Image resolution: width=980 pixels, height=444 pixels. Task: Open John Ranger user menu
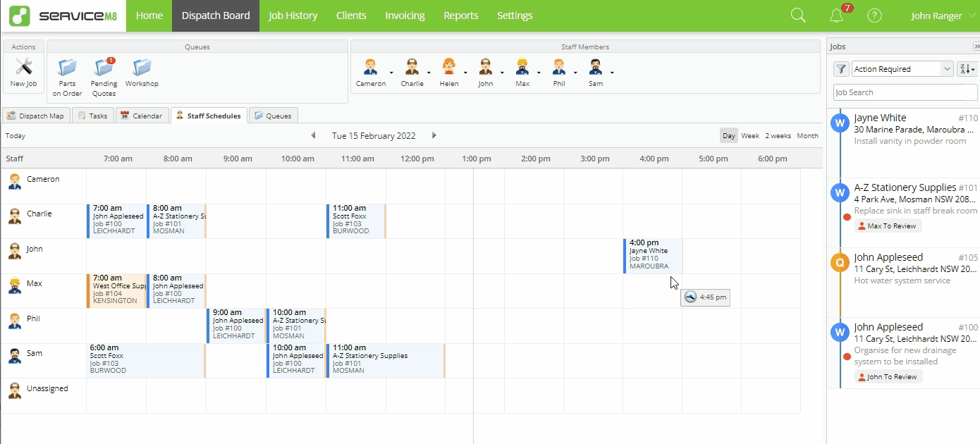(942, 16)
